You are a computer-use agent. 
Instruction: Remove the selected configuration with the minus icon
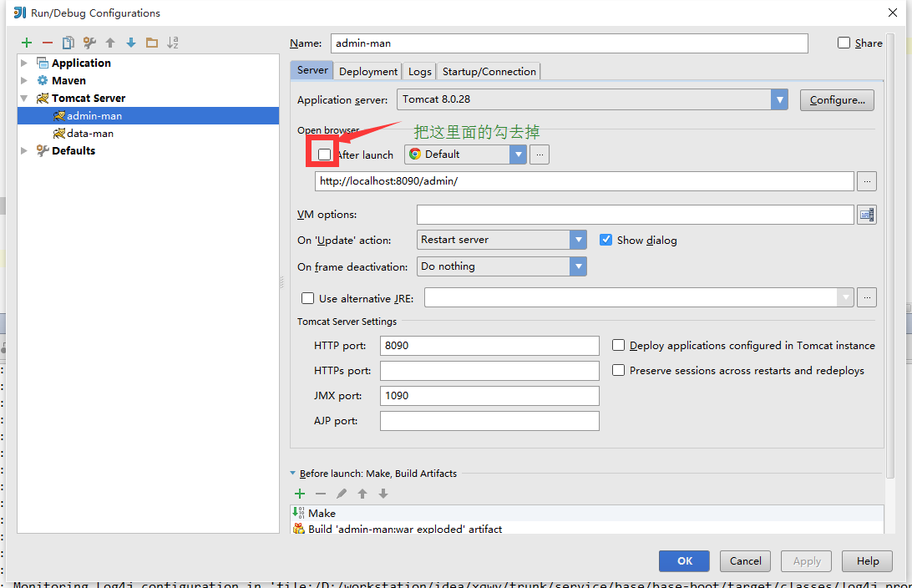point(48,43)
